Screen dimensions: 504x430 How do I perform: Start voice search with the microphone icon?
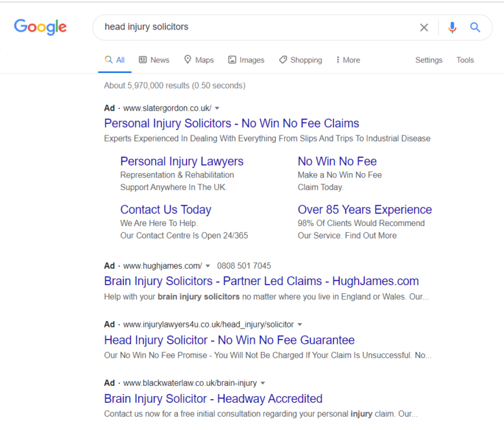452,28
